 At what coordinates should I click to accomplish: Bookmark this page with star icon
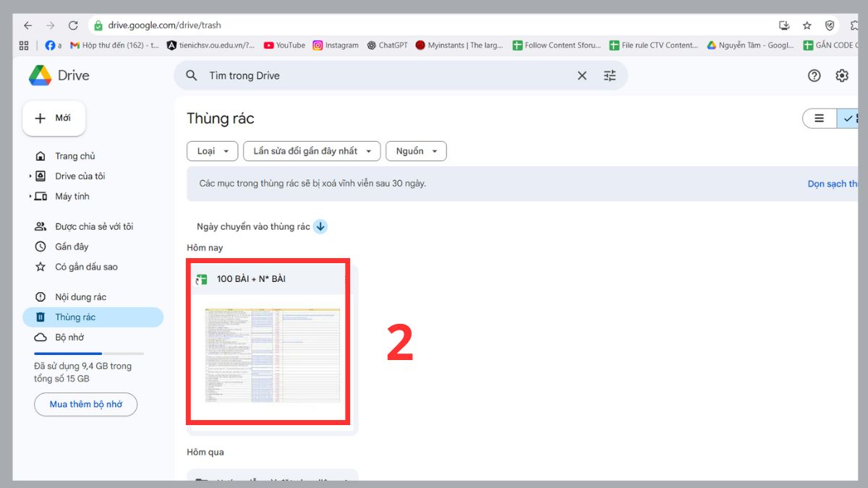807,25
